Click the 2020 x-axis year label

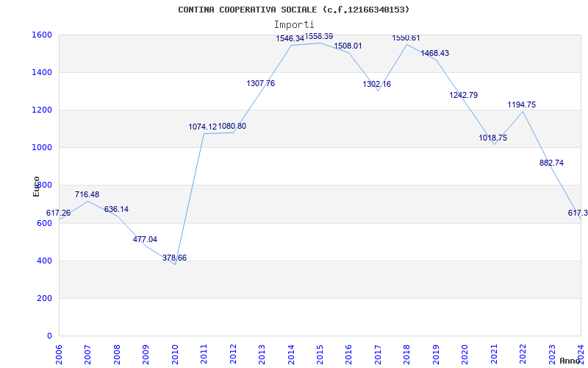(465, 355)
